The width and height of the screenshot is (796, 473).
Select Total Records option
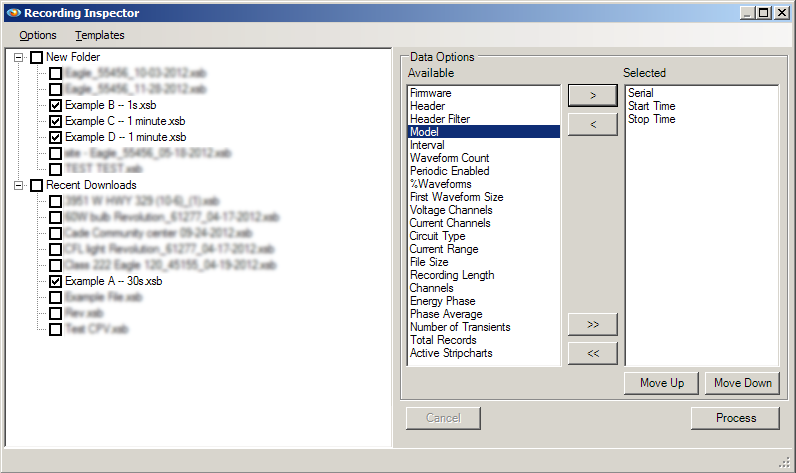coord(484,340)
